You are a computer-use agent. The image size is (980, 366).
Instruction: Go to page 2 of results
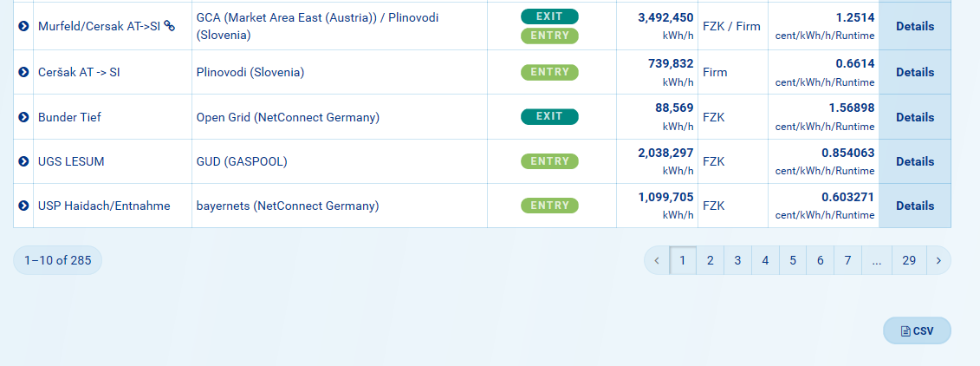[710, 260]
